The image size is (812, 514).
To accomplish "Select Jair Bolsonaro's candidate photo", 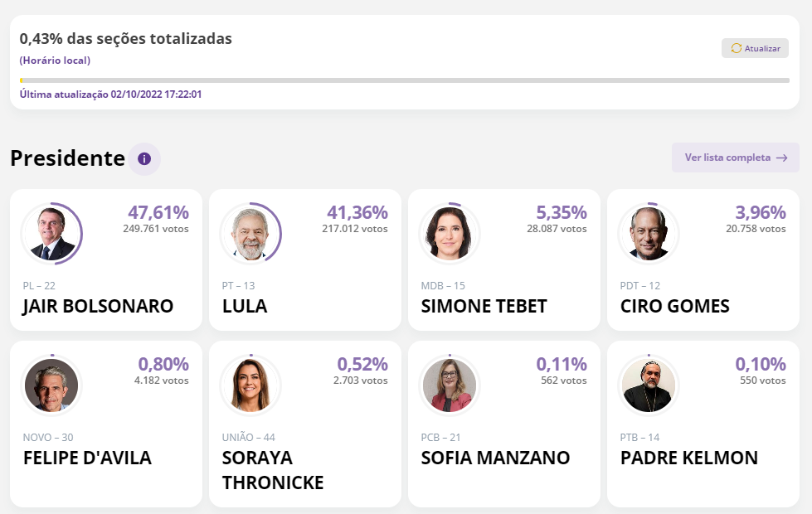I will (51, 234).
